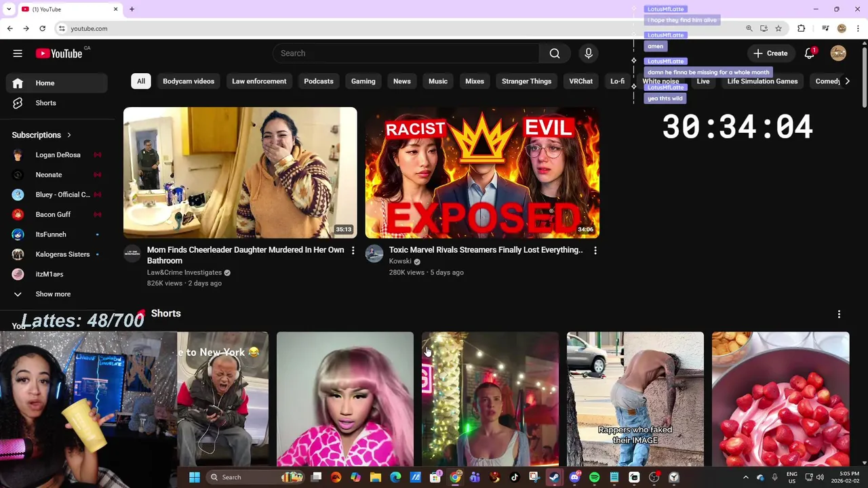The width and height of the screenshot is (868, 488).
Task: Open the Shorts section three-dot menu
Action: point(839,314)
